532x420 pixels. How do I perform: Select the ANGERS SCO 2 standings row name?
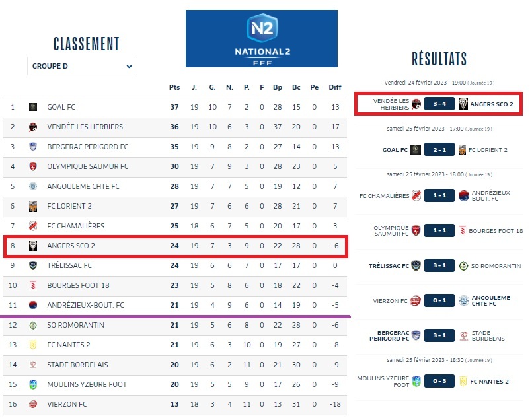coord(71,246)
